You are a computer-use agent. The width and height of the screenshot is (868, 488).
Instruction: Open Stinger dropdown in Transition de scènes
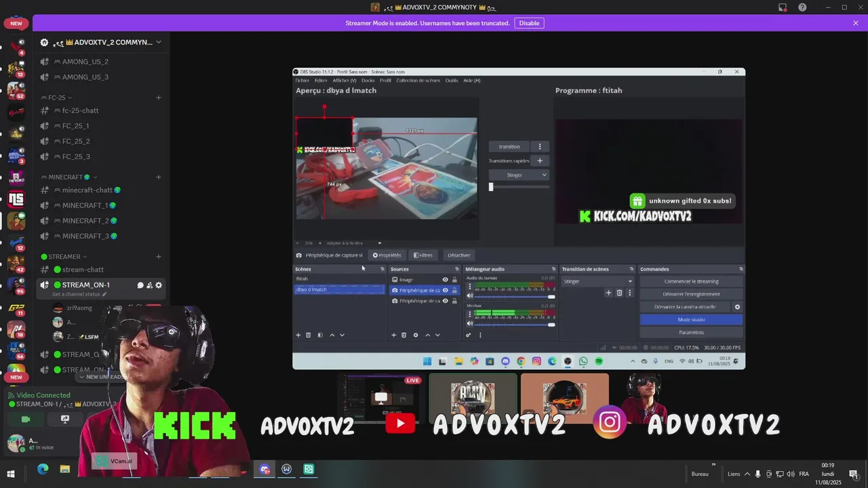[x=597, y=281]
